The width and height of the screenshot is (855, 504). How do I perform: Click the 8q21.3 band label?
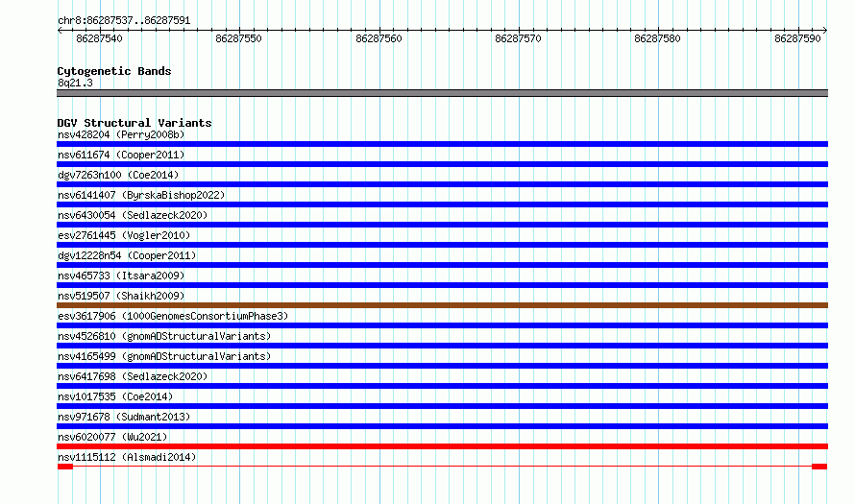[75, 83]
